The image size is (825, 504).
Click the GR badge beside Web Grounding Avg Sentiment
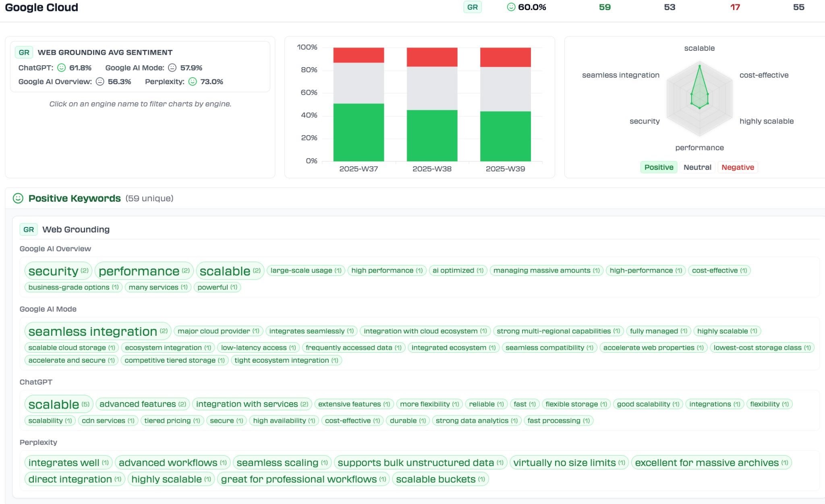click(24, 52)
